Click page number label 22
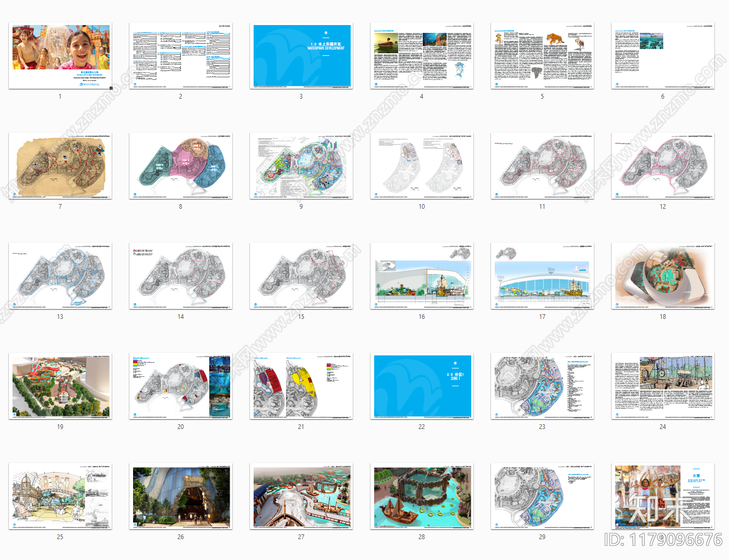Viewport: 729px width, 560px height. (422, 427)
